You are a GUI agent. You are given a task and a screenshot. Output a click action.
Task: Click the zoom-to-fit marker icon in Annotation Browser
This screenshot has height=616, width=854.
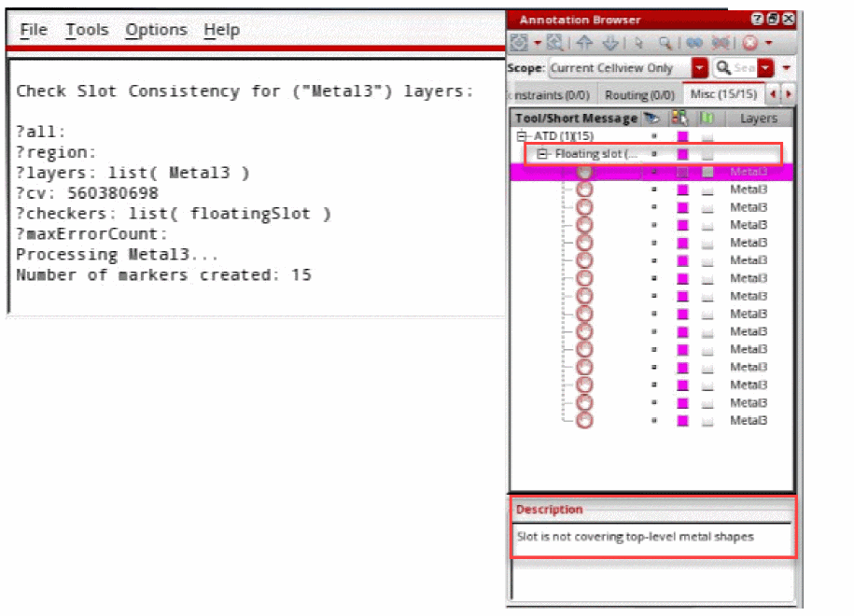click(520, 43)
